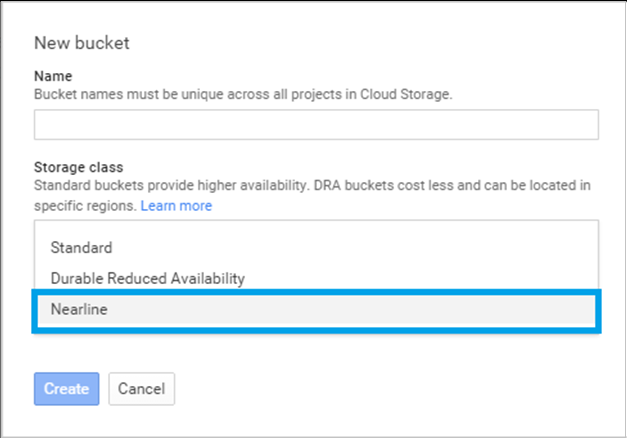Viewport: 627px width, 438px height.
Task: Click the 'specific regions' text before link
Action: click(84, 205)
